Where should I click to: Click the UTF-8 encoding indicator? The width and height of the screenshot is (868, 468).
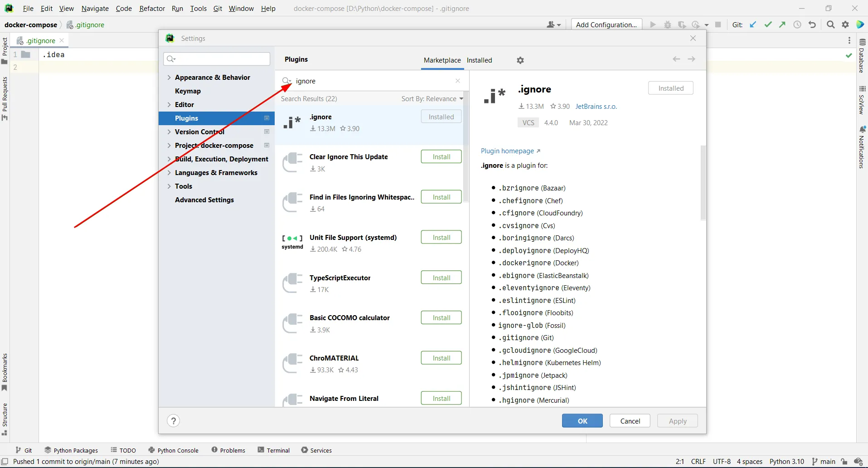(722, 462)
